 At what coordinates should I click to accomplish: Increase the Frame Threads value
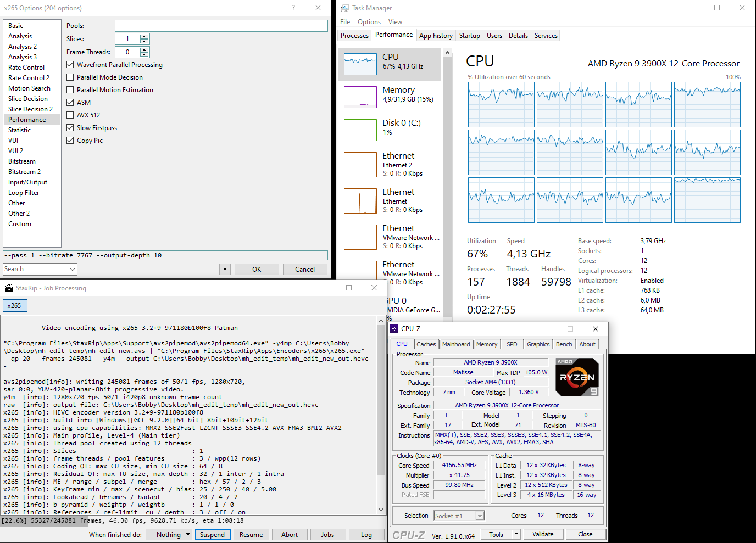click(144, 50)
